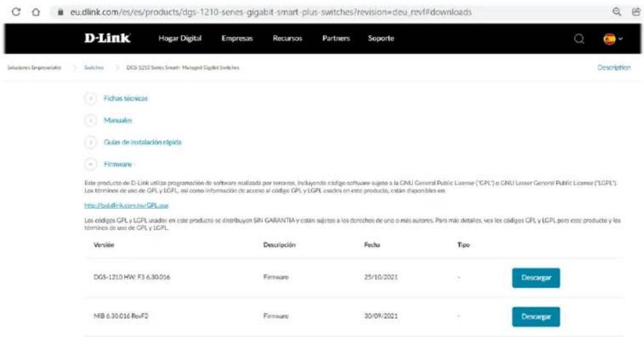The width and height of the screenshot is (644, 337).
Task: Focus the browser address bar URL
Action: tap(271, 12)
